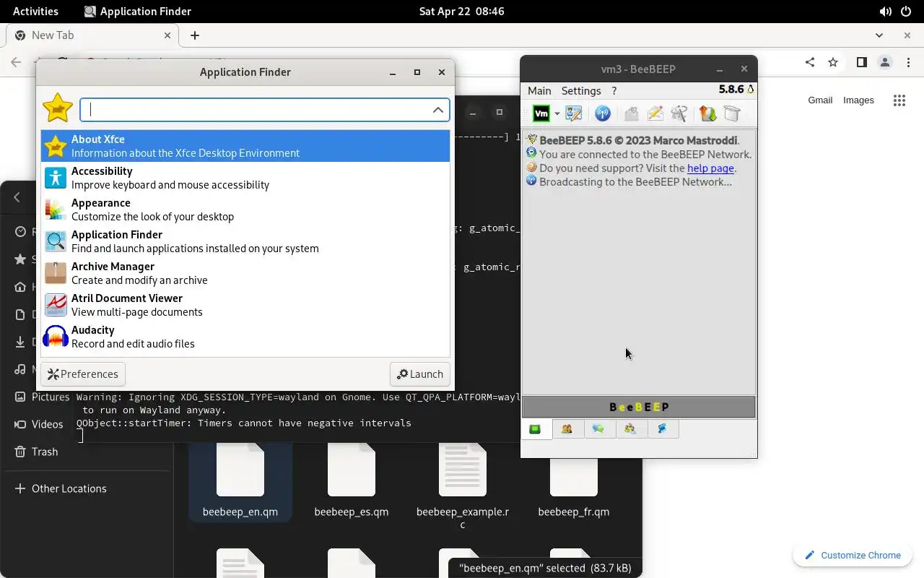Open the Settings menu in BeeBEEP

[x=581, y=91]
